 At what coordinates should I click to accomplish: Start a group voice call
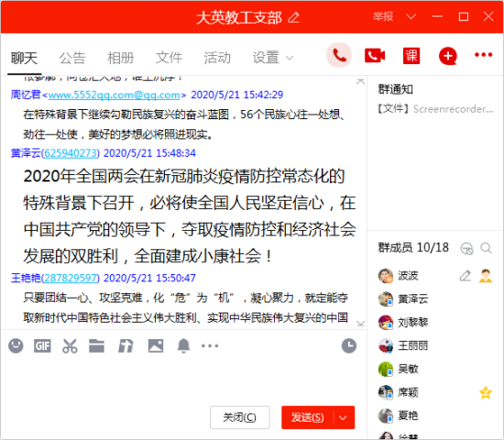tap(339, 56)
